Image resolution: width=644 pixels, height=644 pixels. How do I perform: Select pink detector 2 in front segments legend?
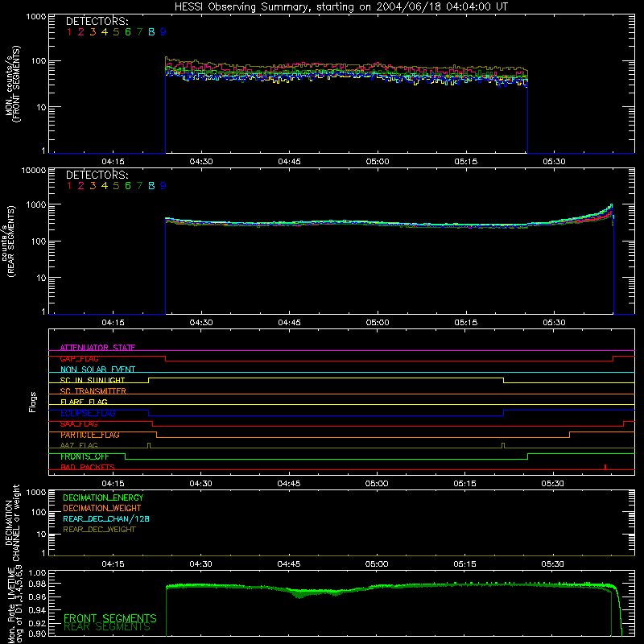81,32
